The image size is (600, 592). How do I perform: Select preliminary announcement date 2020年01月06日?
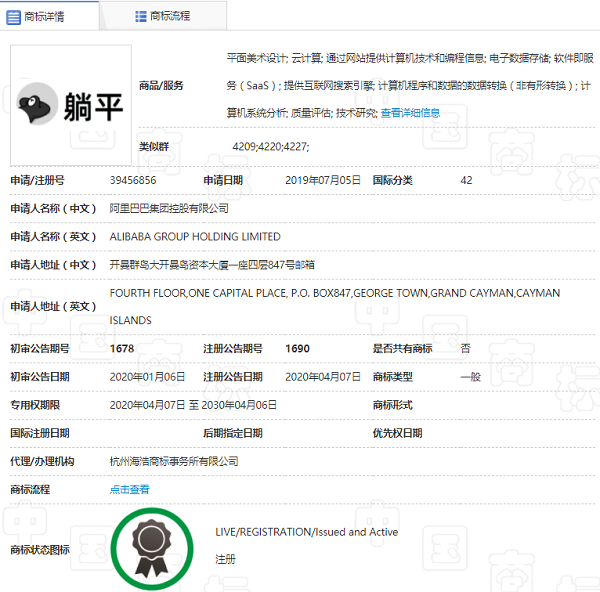coord(147,377)
